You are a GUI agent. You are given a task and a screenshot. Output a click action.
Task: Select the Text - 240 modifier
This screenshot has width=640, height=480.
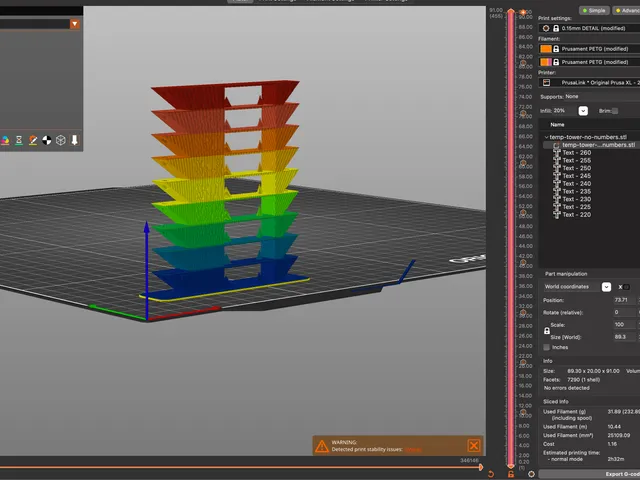coord(576,184)
